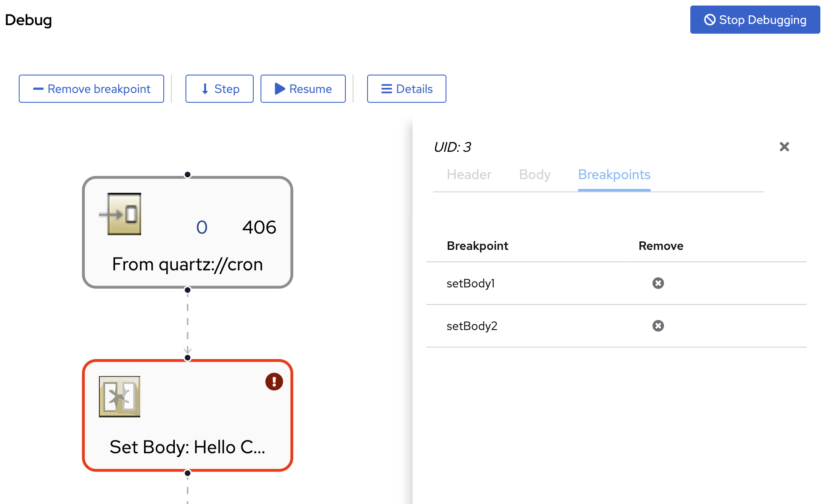Click the Remove breakpoint minus icon
Viewport: 834px width, 504px height.
tap(38, 89)
